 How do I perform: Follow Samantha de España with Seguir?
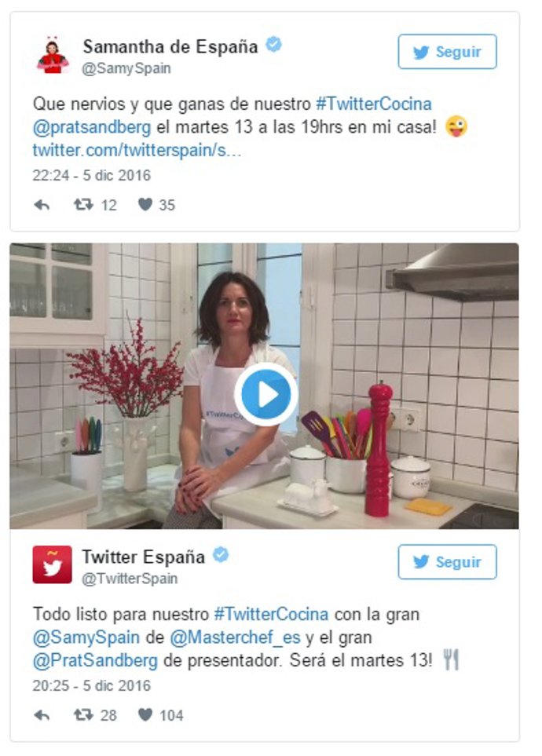coord(448,52)
